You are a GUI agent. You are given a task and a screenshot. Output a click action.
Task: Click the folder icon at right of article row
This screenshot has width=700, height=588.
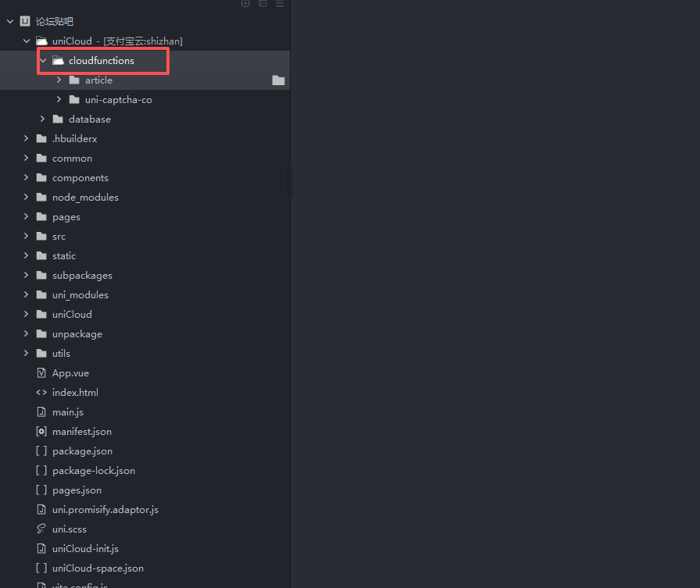pos(278,80)
